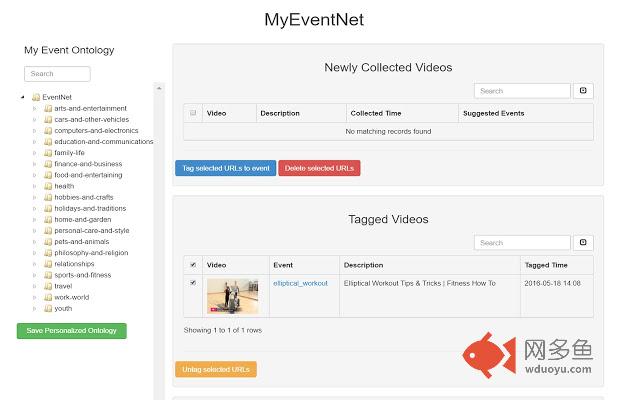Image resolution: width=640 pixels, height=400 pixels.
Task: Click the relationships folder icon
Action: click(x=48, y=264)
